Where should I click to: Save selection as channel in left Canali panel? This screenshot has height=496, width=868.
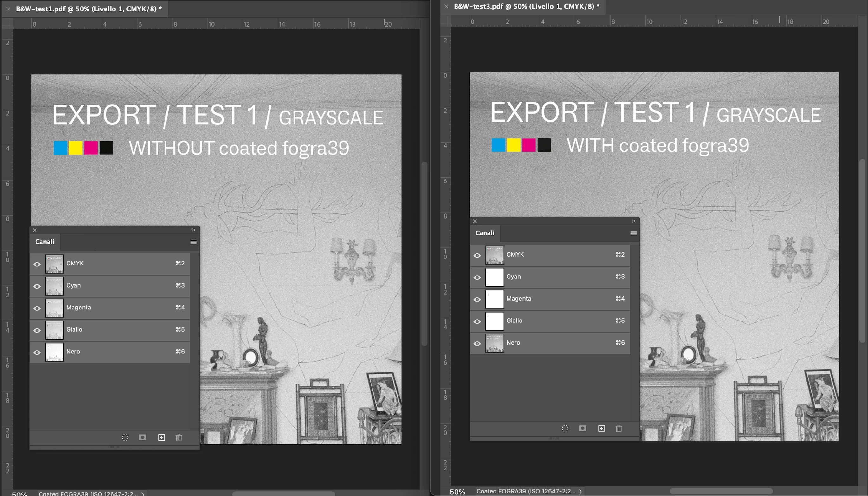tap(143, 437)
